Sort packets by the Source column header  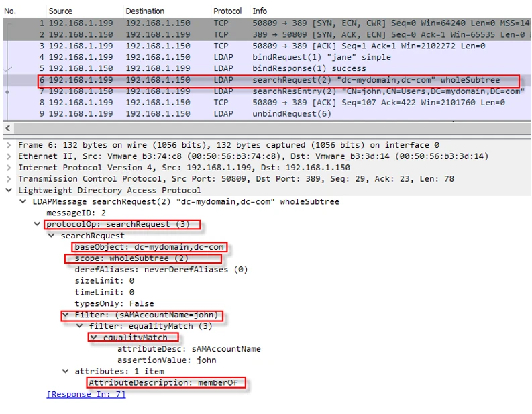click(x=60, y=11)
